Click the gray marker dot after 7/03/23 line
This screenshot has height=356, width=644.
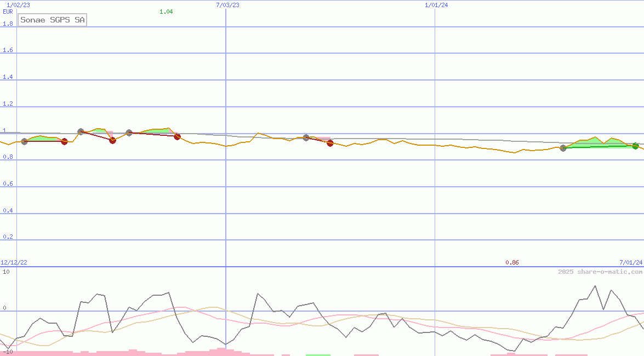(306, 137)
